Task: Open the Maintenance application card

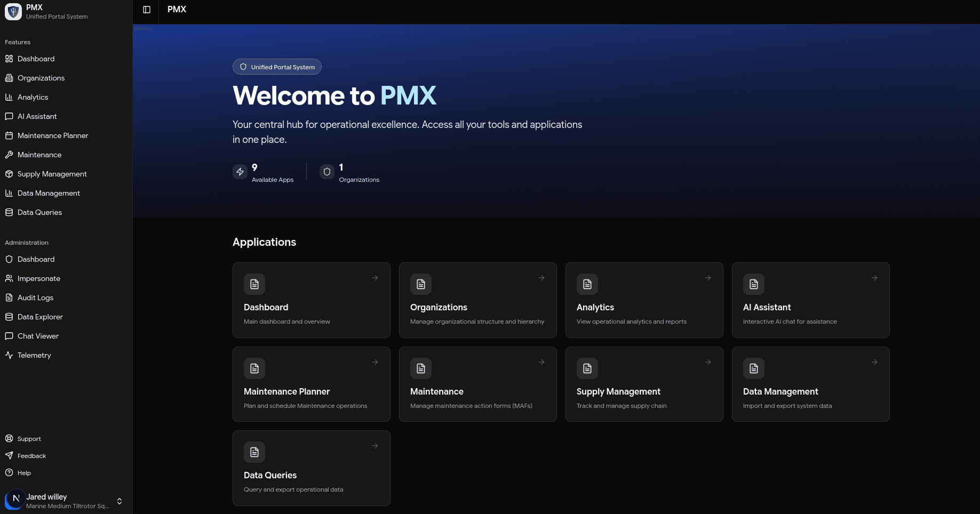Action: click(x=477, y=384)
